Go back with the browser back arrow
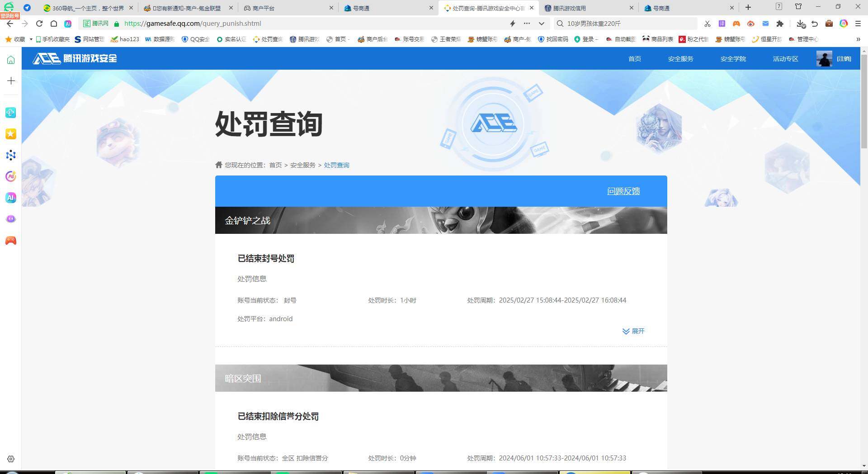The width and height of the screenshot is (868, 474). tap(10, 24)
